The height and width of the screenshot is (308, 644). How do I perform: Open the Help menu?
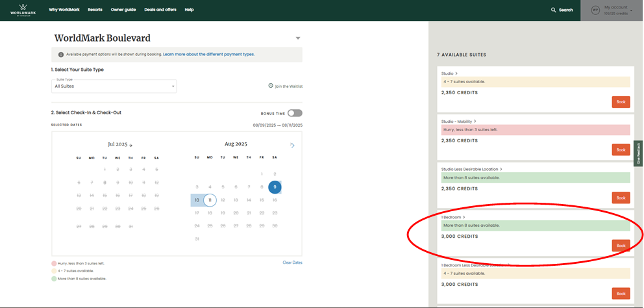189,10
